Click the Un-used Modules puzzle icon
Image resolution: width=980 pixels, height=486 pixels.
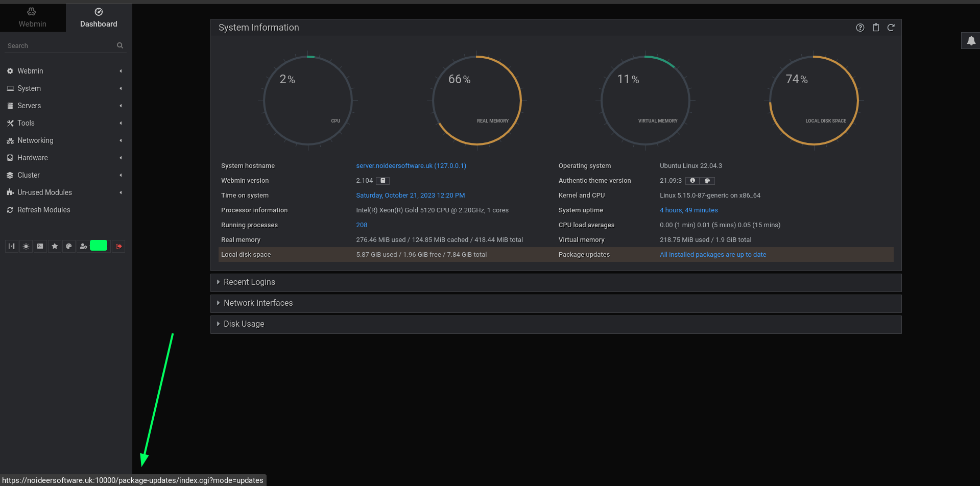point(10,192)
